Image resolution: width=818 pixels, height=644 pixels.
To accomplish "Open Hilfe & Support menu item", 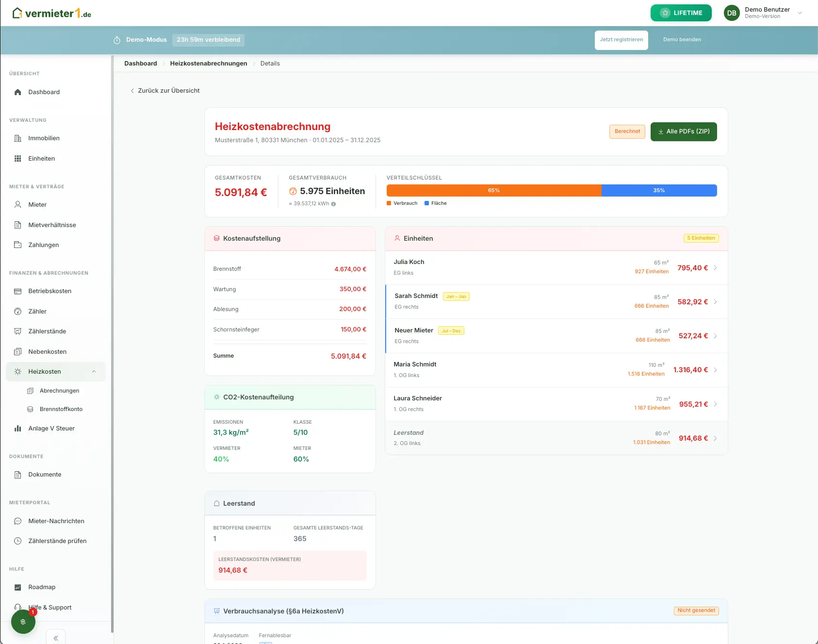I will [50, 608].
